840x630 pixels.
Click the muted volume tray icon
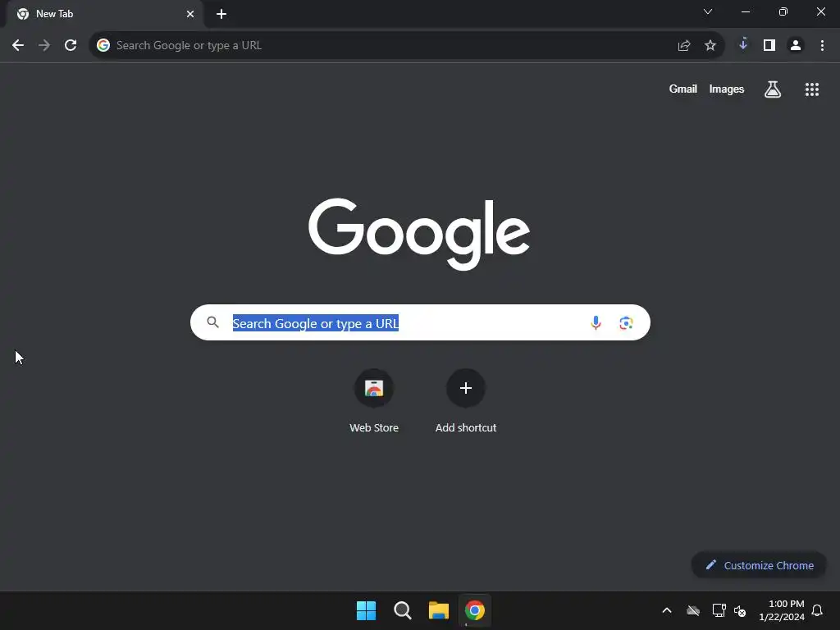click(740, 610)
